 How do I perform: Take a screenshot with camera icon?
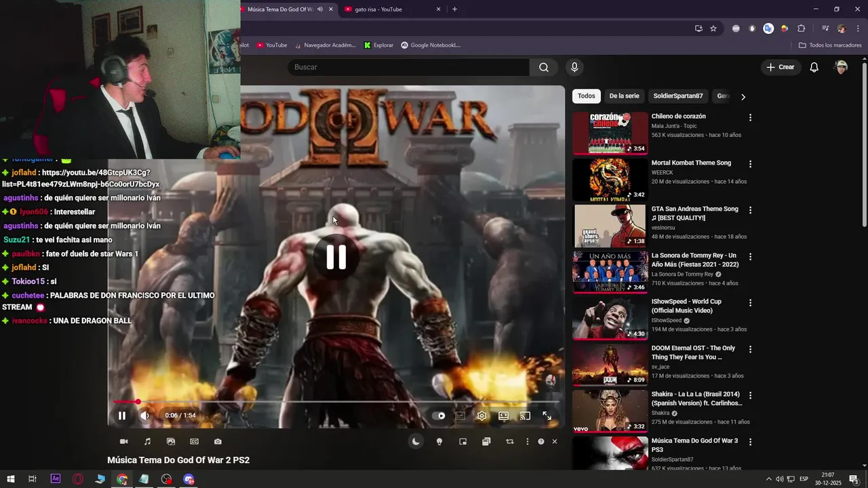(218, 441)
